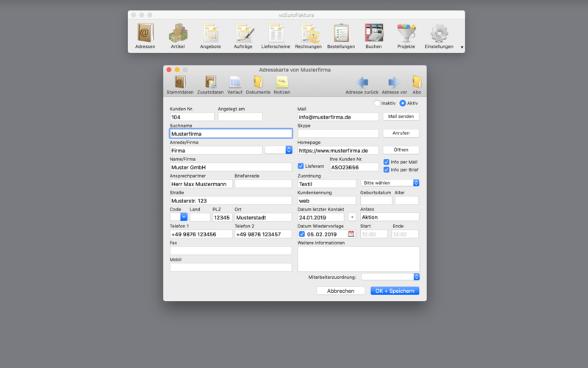Click the Weitere Informationen text area
Screen dimensions: 588x368
[359, 259]
